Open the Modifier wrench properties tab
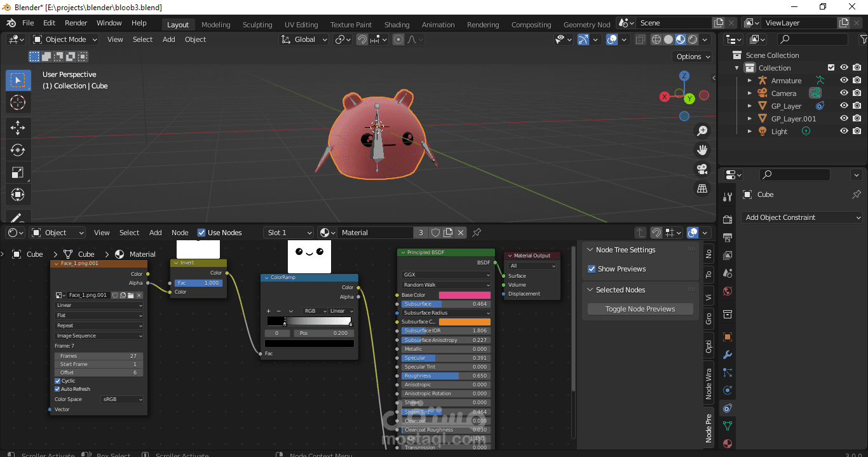The height and width of the screenshot is (457, 868). [x=728, y=355]
